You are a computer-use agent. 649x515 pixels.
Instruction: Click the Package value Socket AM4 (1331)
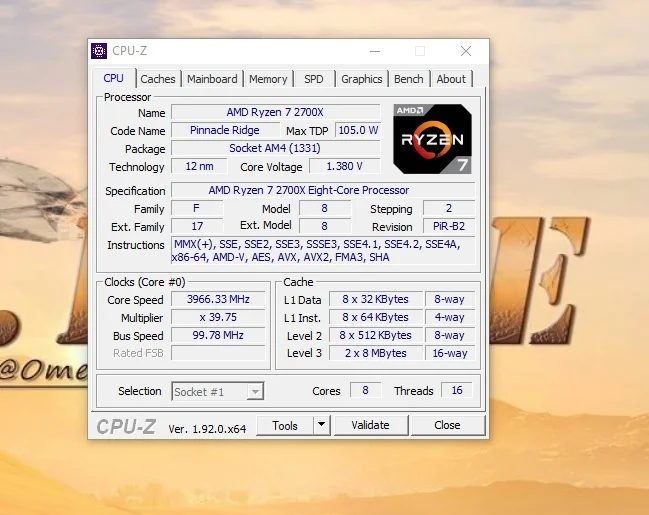[x=276, y=148]
